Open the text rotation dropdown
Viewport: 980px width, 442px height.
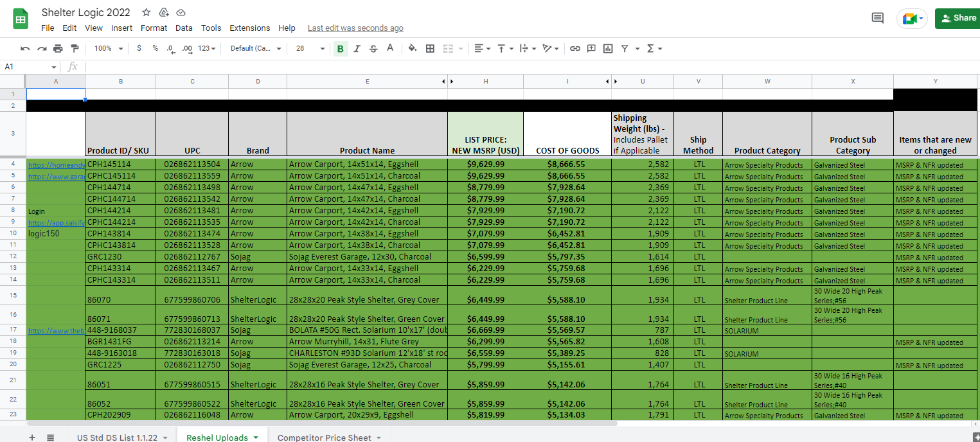(551, 48)
